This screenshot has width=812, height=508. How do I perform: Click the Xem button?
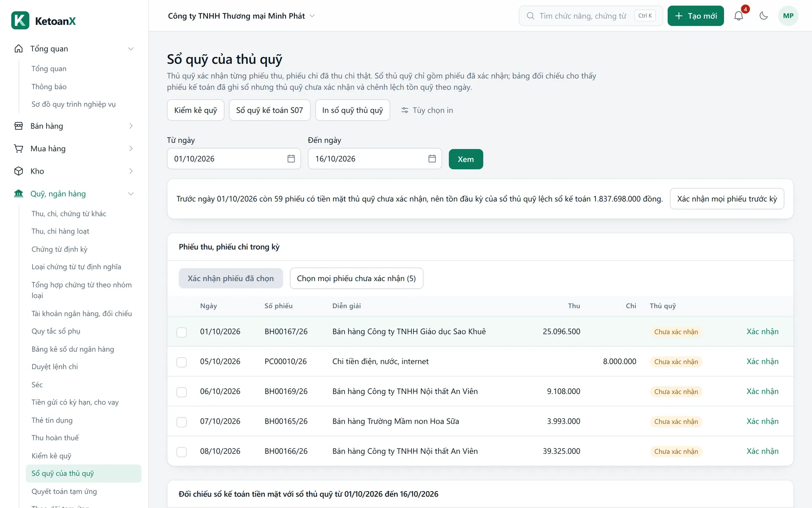466,159
